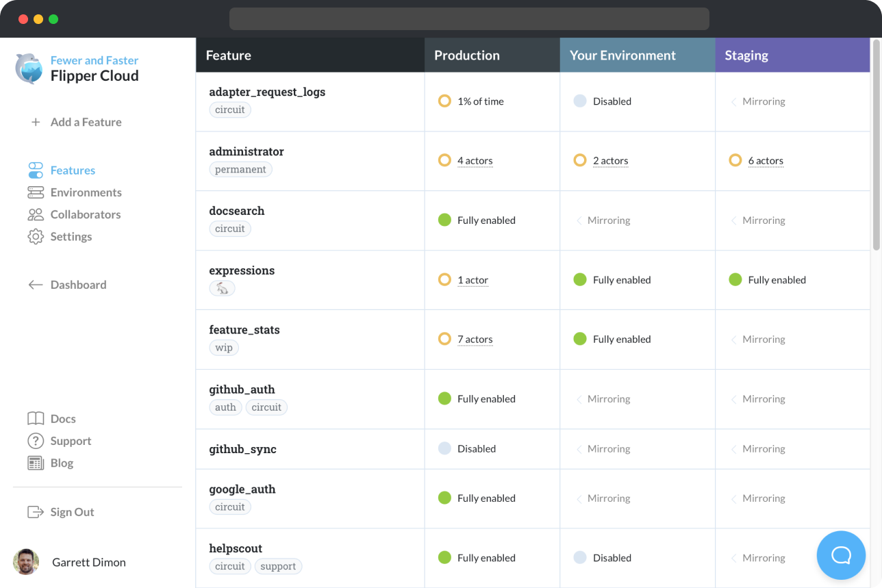The width and height of the screenshot is (882, 588).
Task: Click the 7 actors link for feature_stats
Action: pyautogui.click(x=475, y=340)
